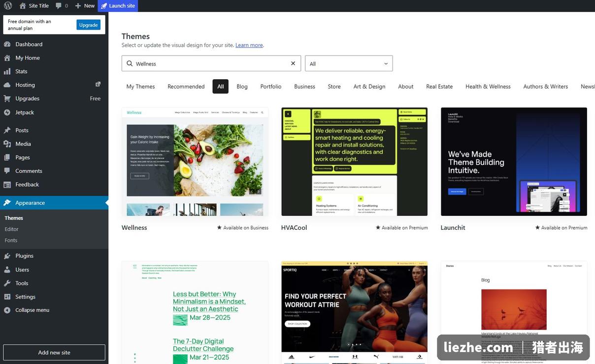This screenshot has width=595, height=364.
Task: Click the Jetpack icon in sidebar
Action: click(x=7, y=112)
